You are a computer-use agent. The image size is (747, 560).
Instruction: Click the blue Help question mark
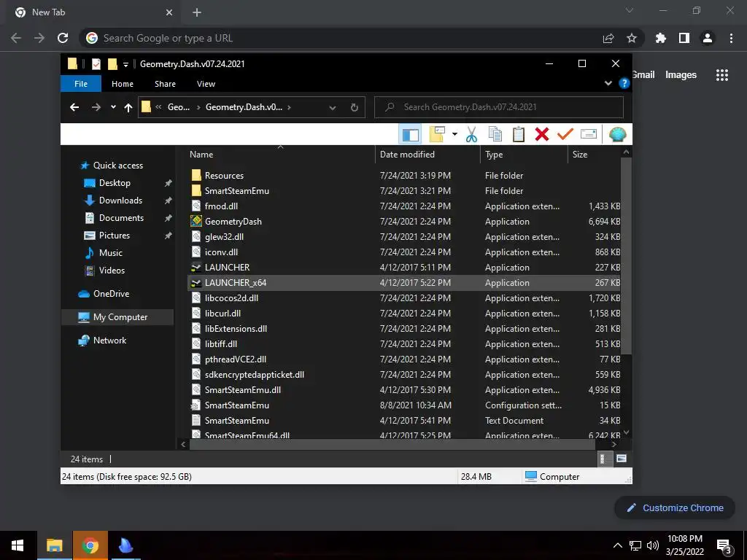[x=624, y=83]
